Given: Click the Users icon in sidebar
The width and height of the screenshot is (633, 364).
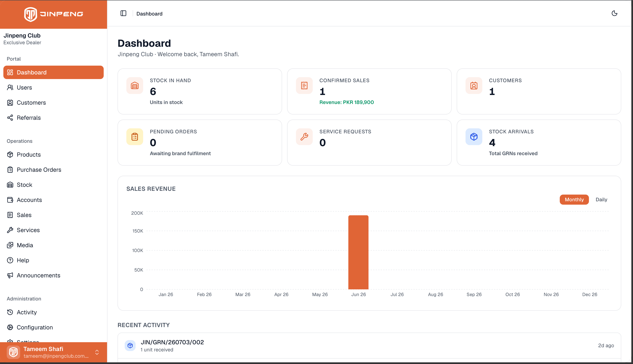Looking at the screenshot, I should tap(10, 87).
